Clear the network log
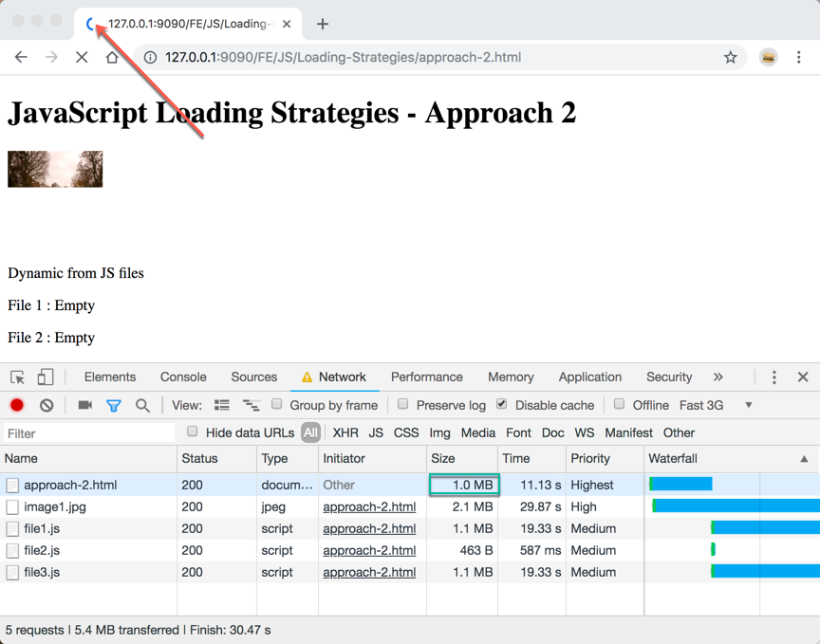Viewport: 820px width, 644px height. click(x=47, y=405)
